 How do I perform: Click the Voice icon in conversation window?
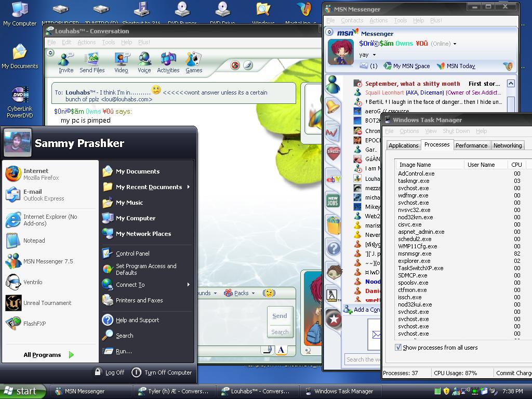click(144, 61)
